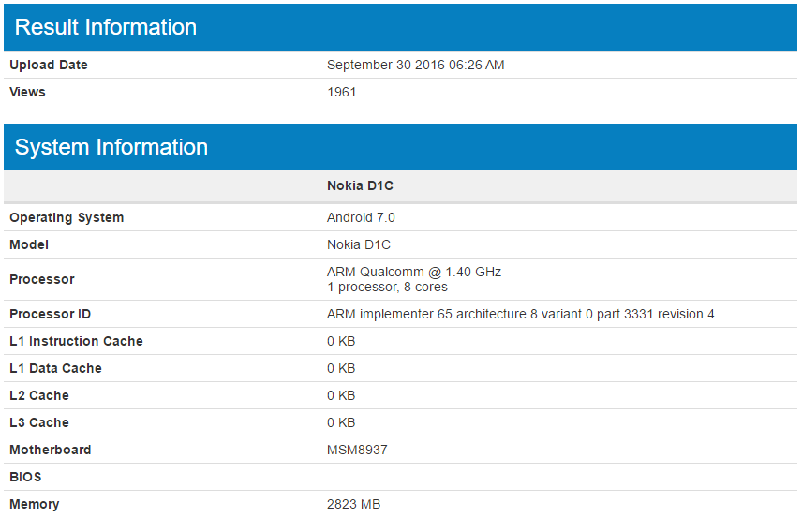Click the views count 1961
The width and height of the screenshot is (802, 532).
341,92
